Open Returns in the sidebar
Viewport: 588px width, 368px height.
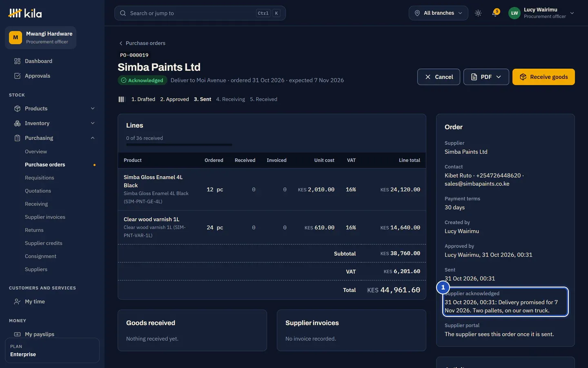[x=34, y=230]
